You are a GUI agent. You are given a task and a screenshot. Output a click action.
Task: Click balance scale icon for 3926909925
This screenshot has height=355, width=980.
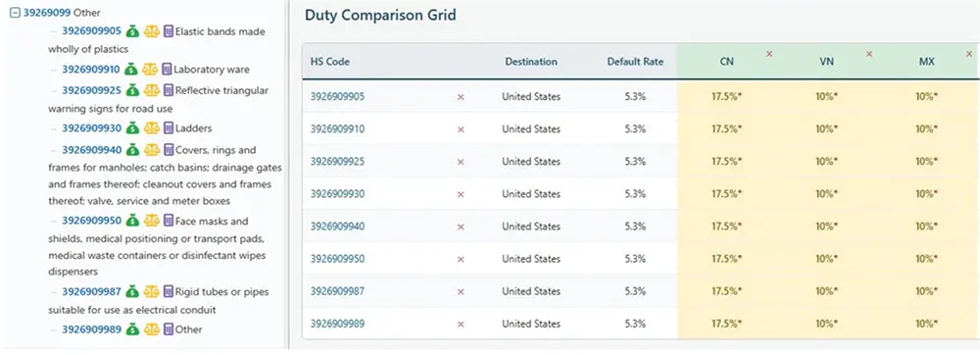[152, 90]
